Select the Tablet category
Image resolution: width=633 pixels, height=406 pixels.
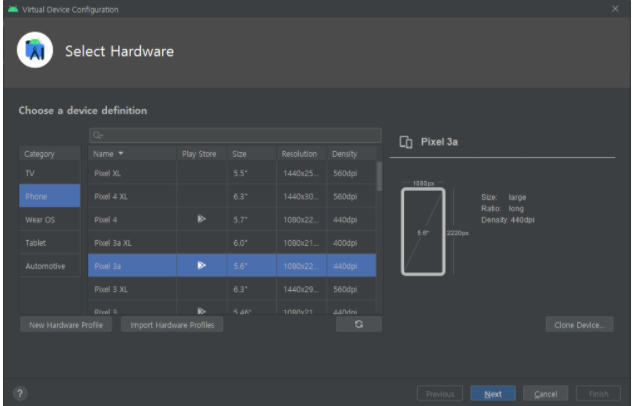[x=50, y=243]
